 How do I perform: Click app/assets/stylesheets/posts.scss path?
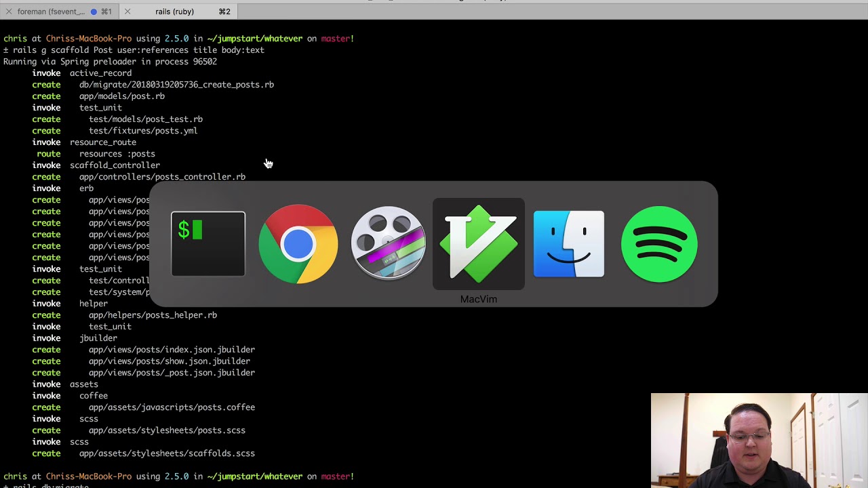(x=167, y=430)
